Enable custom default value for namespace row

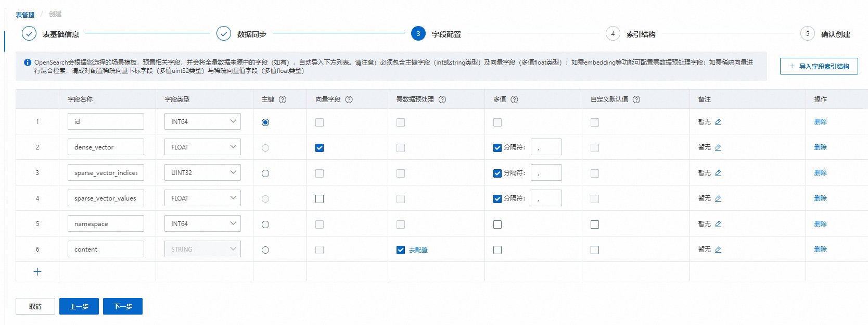tap(595, 224)
